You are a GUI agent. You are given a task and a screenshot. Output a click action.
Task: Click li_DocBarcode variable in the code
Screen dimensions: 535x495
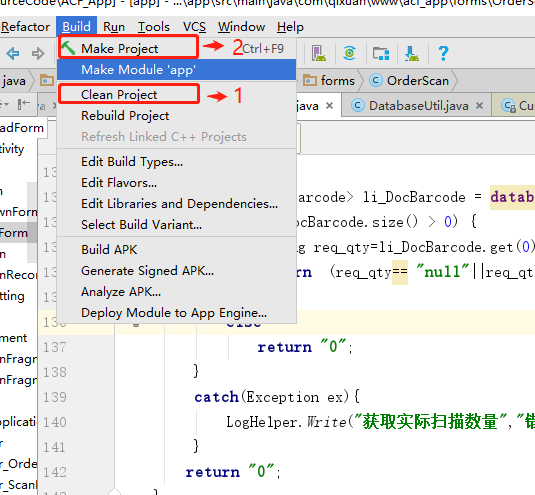414,198
